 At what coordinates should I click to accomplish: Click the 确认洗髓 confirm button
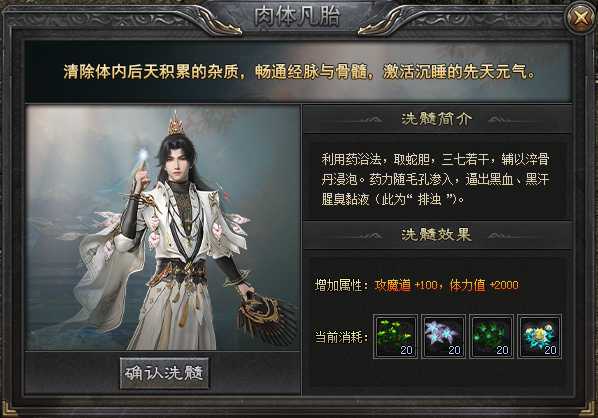(164, 373)
